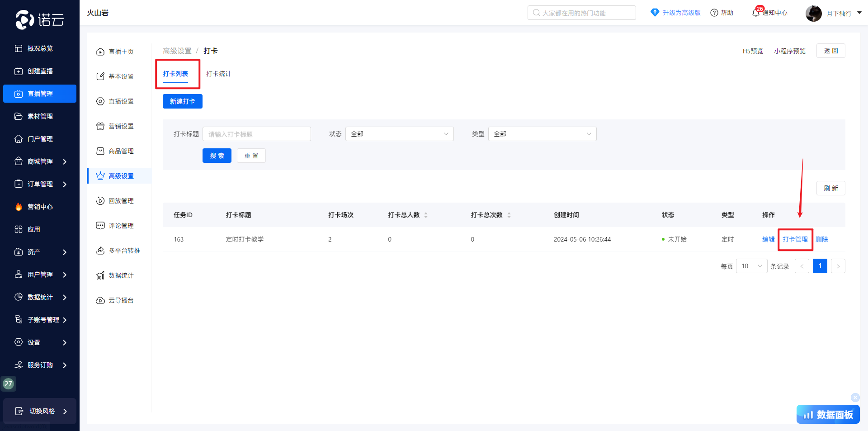Open the 数据面板 floating button

pyautogui.click(x=828, y=414)
